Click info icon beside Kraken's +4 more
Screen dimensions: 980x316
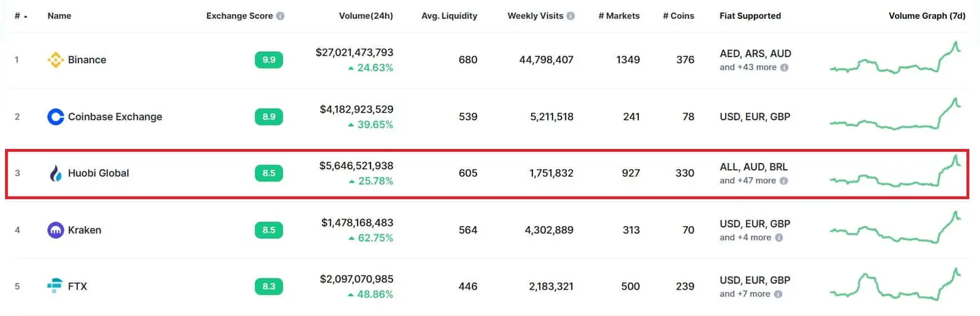(x=779, y=238)
